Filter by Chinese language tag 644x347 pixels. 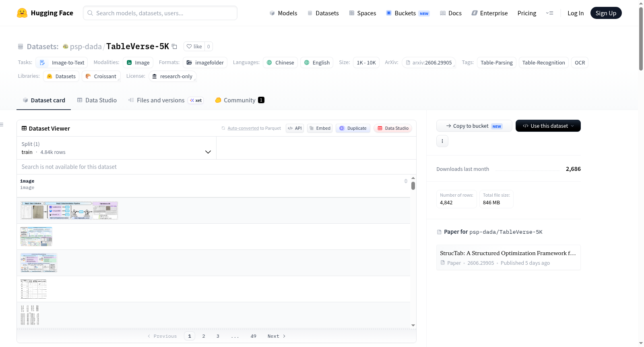(x=280, y=62)
